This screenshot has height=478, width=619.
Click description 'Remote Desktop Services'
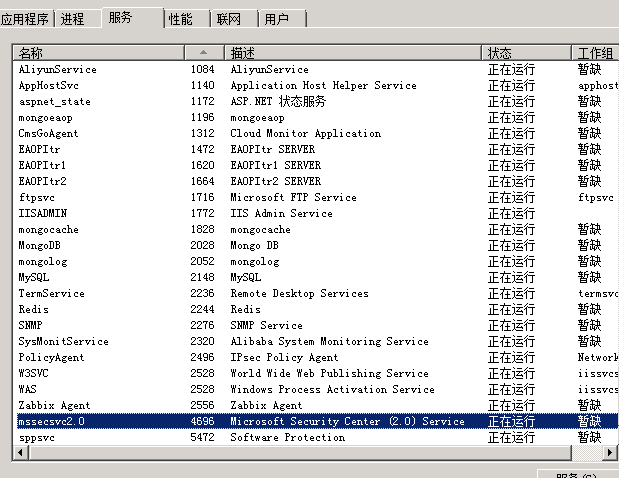pos(299,294)
